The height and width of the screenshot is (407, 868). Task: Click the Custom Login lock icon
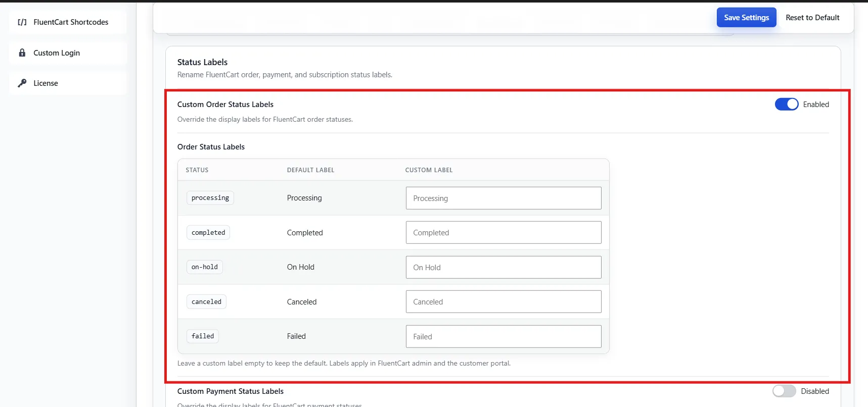click(x=22, y=53)
